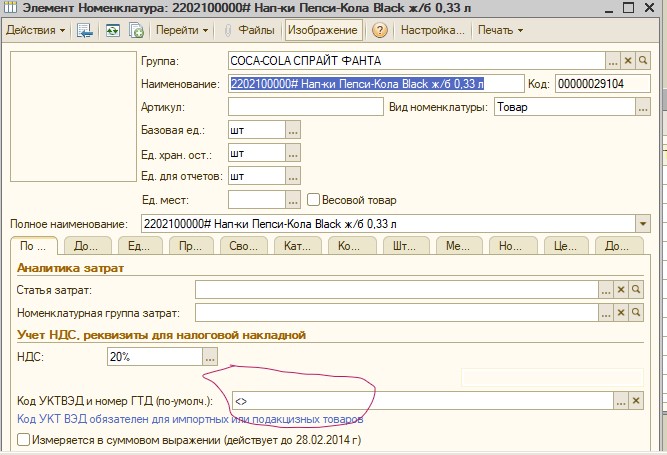
Task: Clear the Код УКТВЭД field
Action: pyautogui.click(x=636, y=401)
